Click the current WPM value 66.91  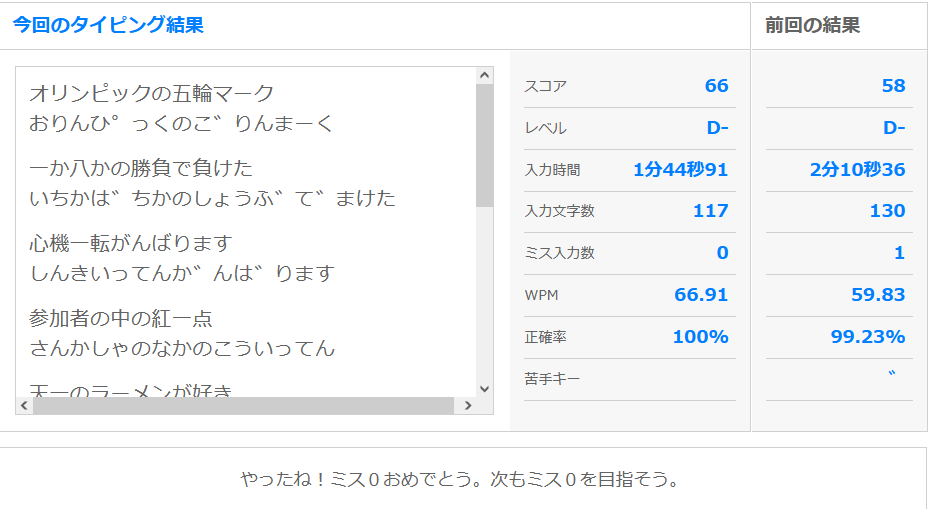(700, 295)
